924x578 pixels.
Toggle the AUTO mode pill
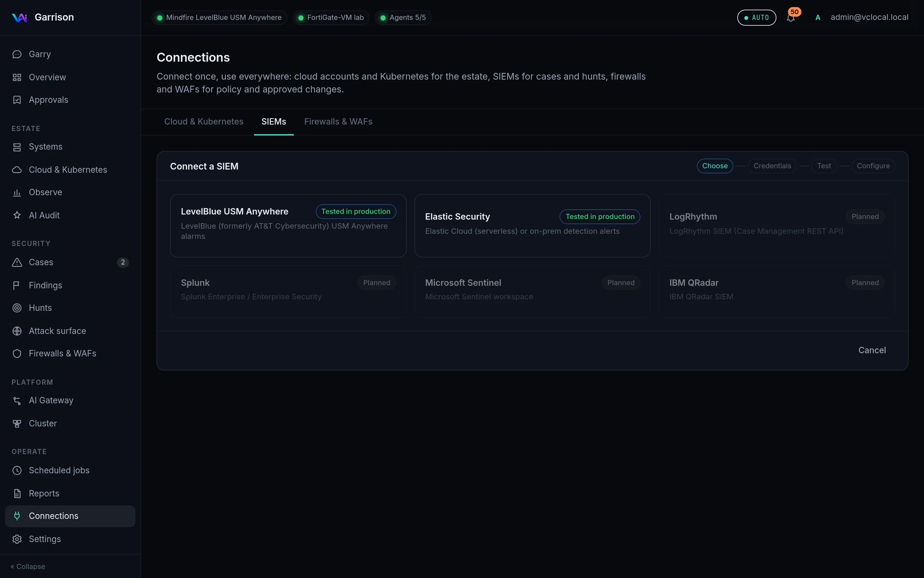pyautogui.click(x=757, y=18)
